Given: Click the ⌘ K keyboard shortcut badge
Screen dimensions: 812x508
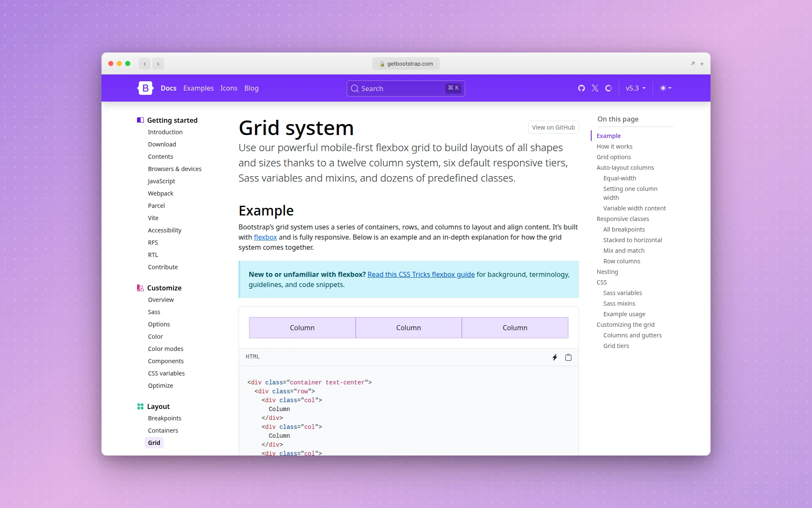Looking at the screenshot, I should pyautogui.click(x=453, y=88).
